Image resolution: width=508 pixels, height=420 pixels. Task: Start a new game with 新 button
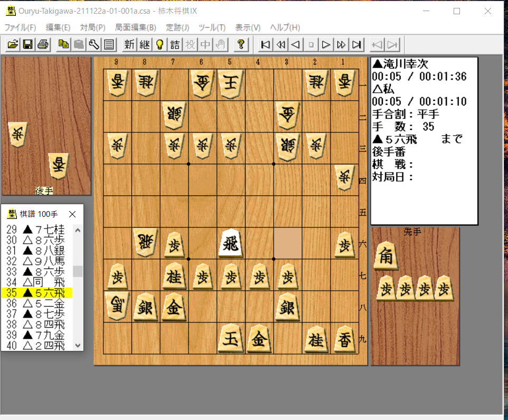pyautogui.click(x=129, y=44)
